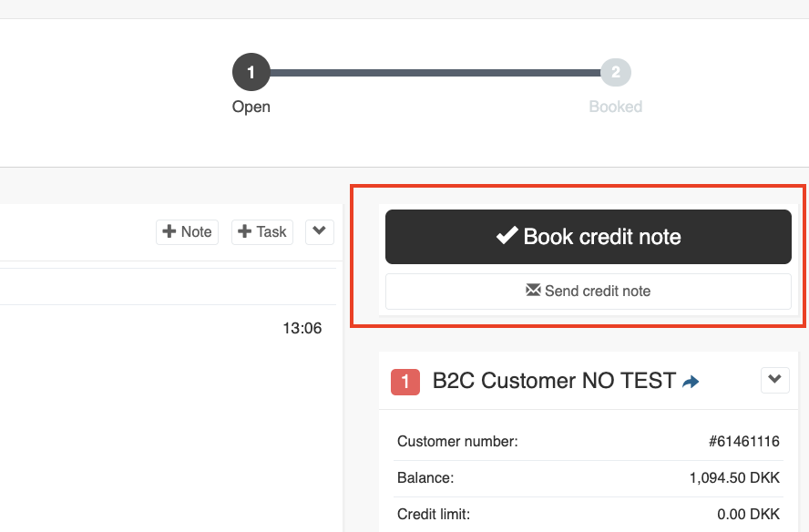
Task: Click customer number #61461116
Action: (x=743, y=442)
